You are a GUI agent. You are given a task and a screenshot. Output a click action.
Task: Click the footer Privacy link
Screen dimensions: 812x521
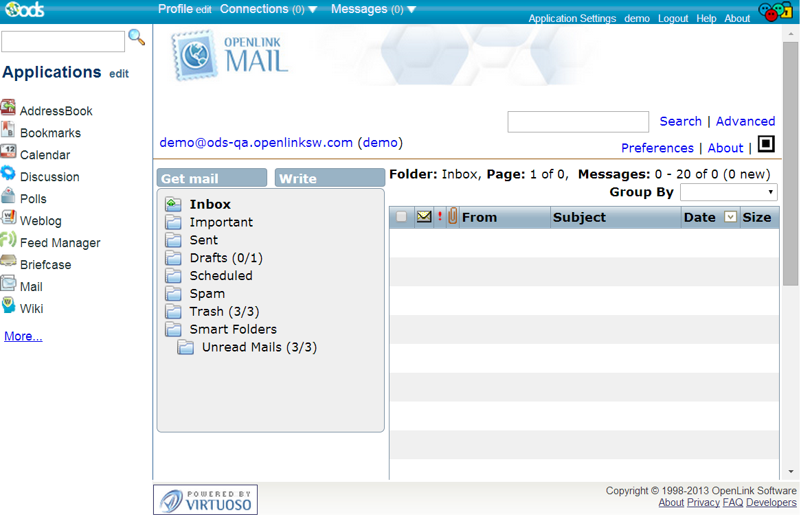click(703, 502)
